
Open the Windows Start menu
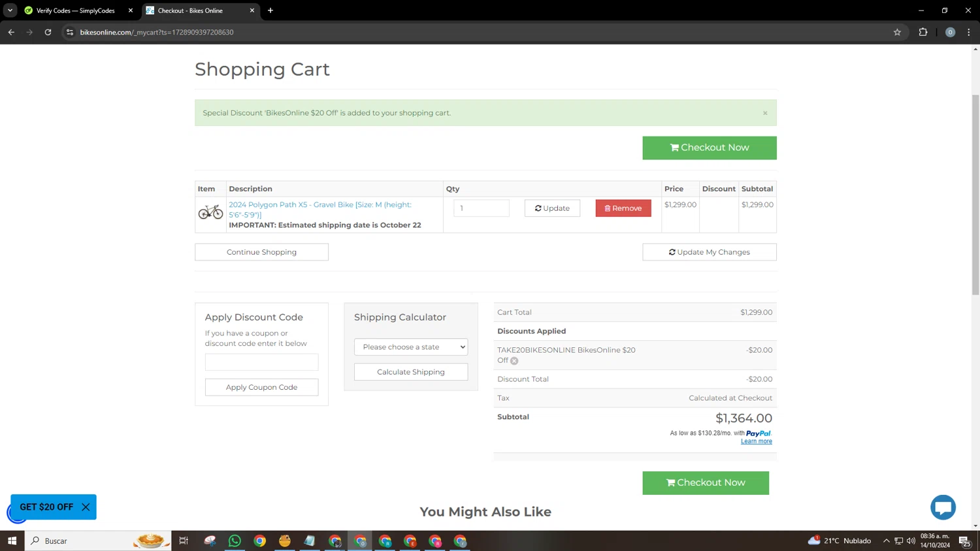tap(12, 541)
